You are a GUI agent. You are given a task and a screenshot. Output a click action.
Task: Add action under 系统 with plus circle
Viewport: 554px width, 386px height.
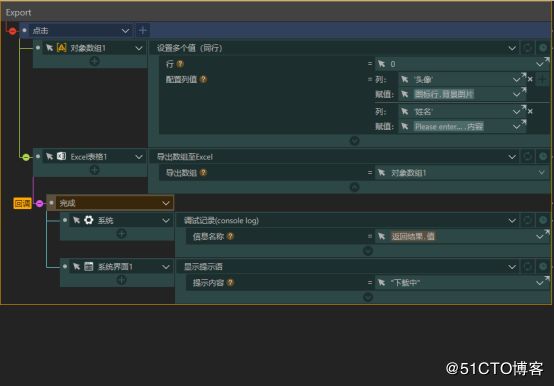pos(121,234)
